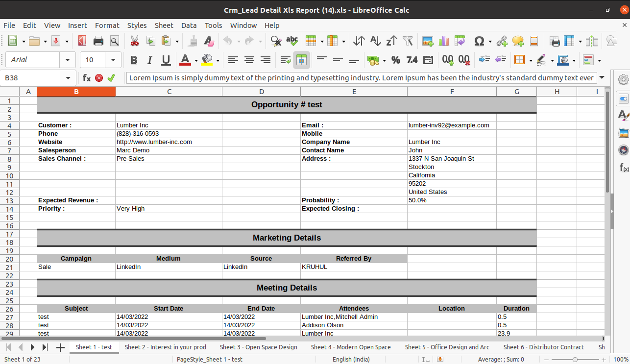The image size is (630, 364).
Task: Click the Save document icon
Action: tap(56, 41)
